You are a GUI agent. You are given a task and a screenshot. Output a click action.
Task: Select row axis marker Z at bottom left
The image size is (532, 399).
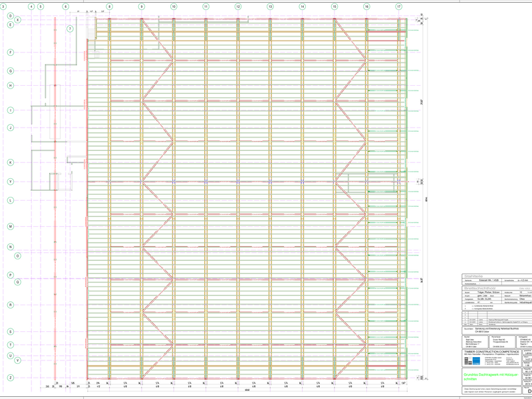(11, 377)
